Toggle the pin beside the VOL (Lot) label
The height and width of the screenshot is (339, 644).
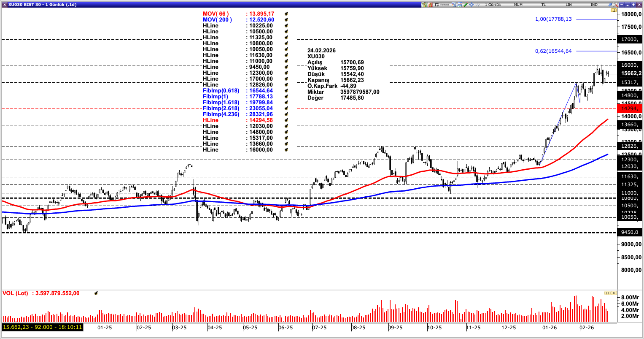click(96, 293)
